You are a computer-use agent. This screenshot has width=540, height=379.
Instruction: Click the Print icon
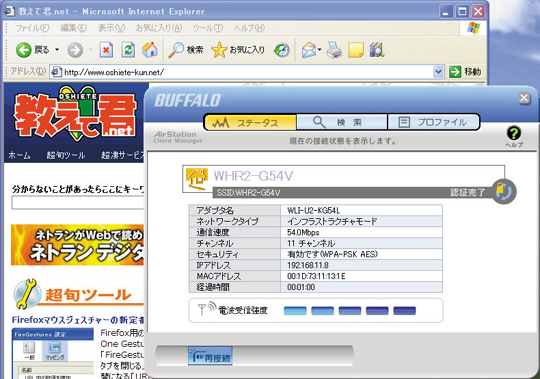(x=334, y=50)
